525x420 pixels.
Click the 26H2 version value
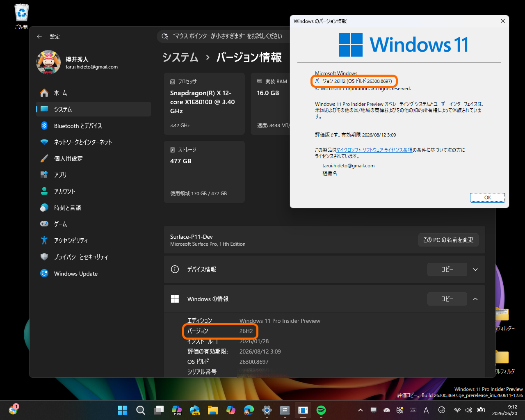246,331
